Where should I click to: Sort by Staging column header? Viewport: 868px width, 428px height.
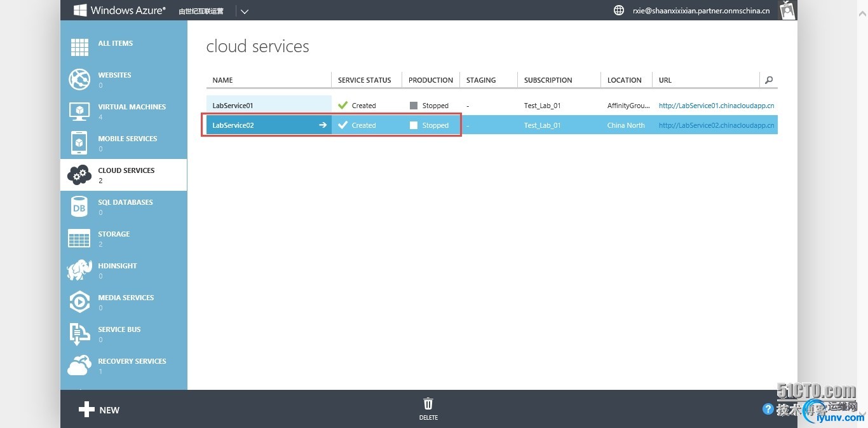pos(481,80)
